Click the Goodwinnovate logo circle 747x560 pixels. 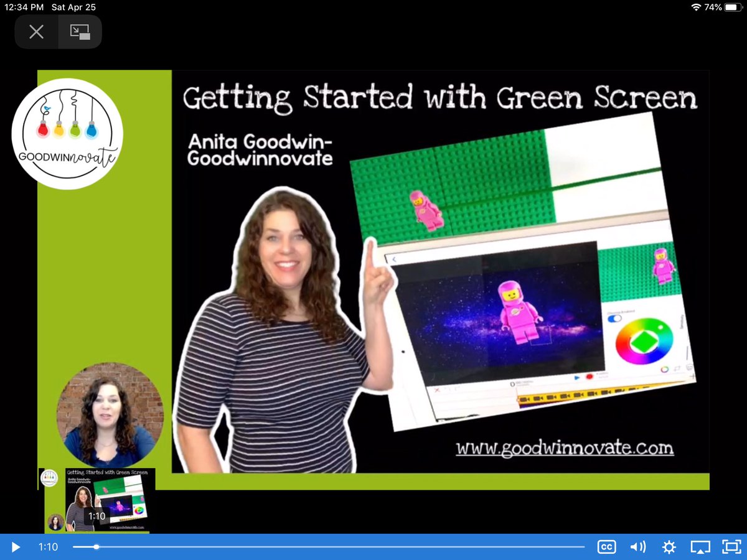[67, 134]
